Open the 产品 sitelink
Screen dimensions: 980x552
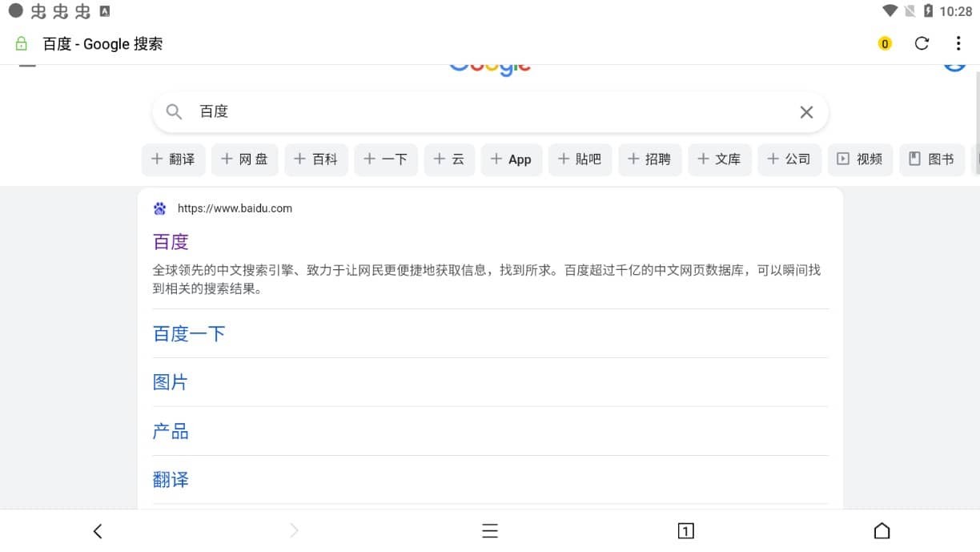(171, 432)
